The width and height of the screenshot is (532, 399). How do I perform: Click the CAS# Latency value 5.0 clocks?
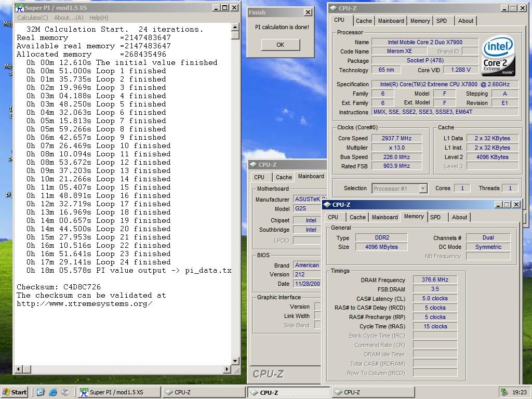435,298
